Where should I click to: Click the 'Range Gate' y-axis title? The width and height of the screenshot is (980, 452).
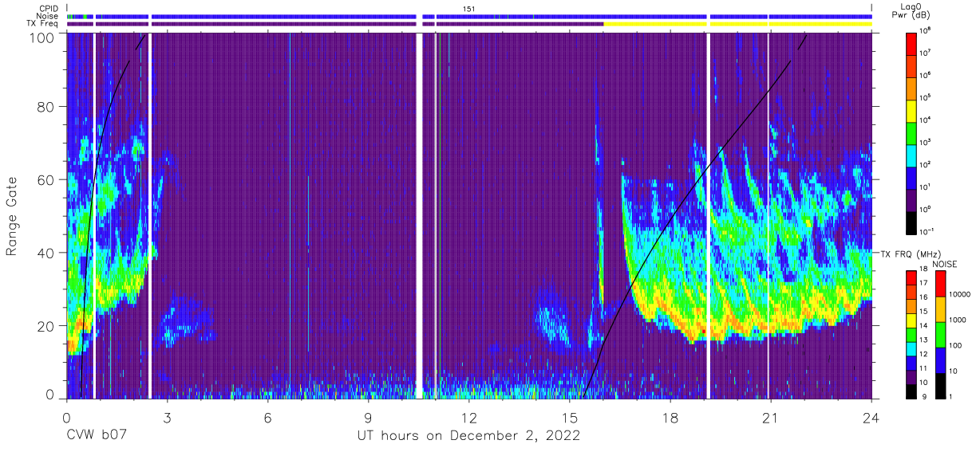click(12, 215)
